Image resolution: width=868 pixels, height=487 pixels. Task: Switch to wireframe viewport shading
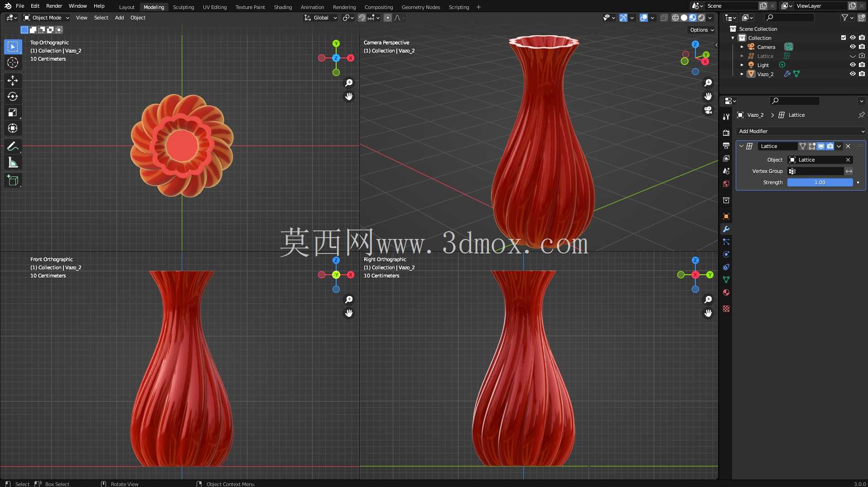pos(675,18)
